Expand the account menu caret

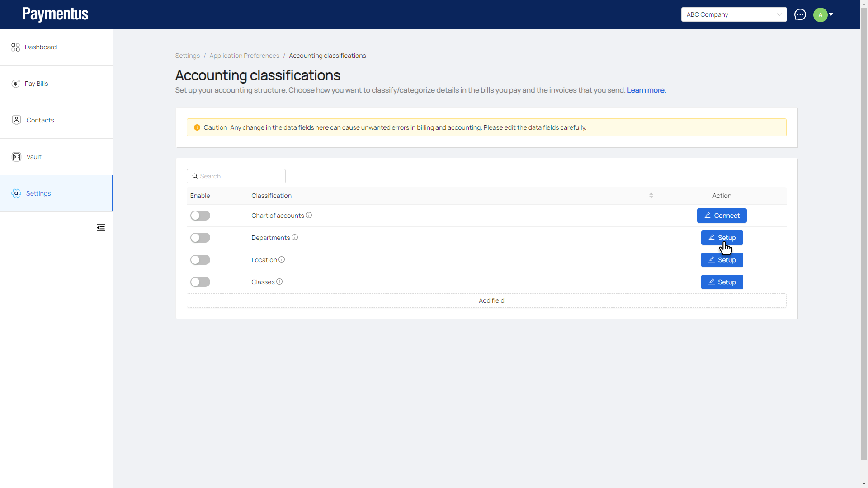pos(831,14)
